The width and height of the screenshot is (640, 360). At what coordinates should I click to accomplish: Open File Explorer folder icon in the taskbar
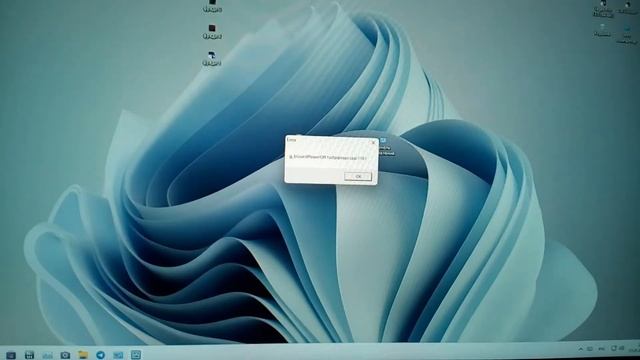[x=83, y=355]
